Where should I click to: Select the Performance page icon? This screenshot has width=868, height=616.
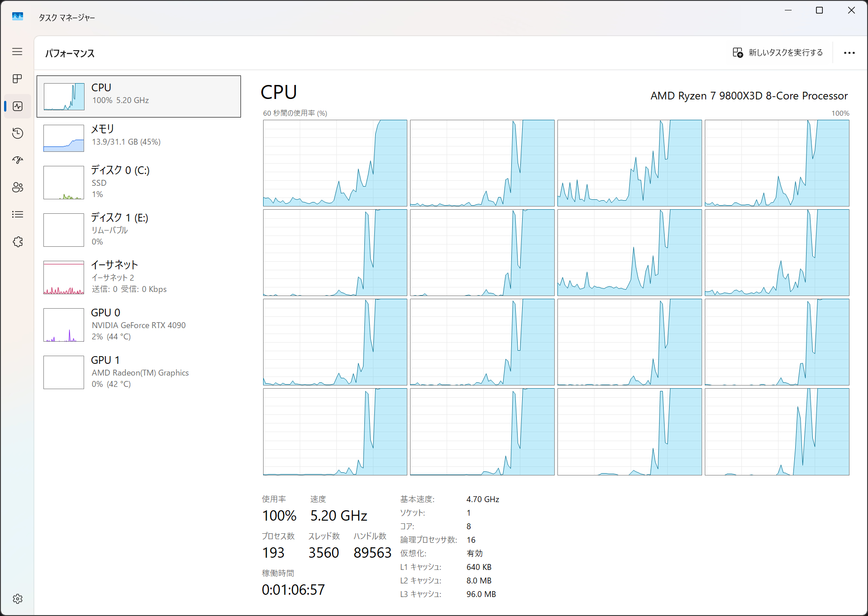(17, 106)
